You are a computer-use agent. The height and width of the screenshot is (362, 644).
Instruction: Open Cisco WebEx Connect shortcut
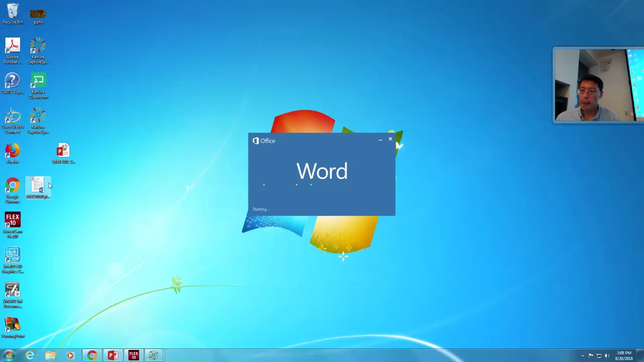[13, 121]
